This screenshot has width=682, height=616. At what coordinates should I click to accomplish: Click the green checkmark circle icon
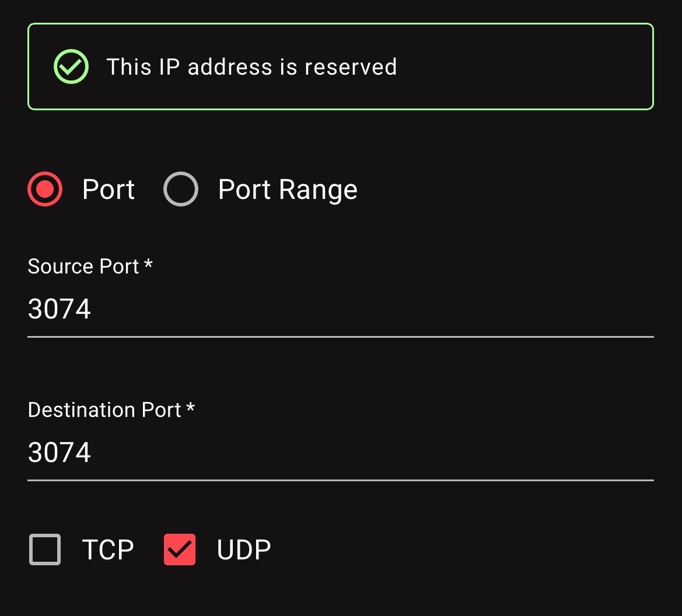[x=71, y=66]
